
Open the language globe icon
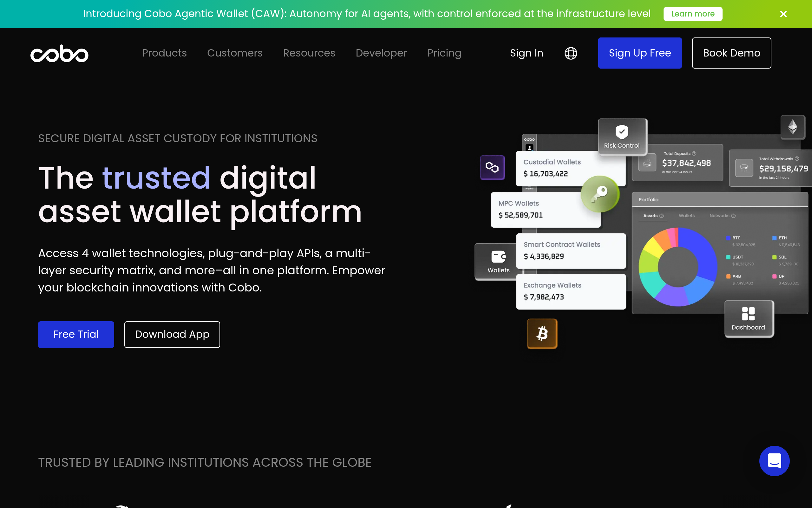pos(571,53)
